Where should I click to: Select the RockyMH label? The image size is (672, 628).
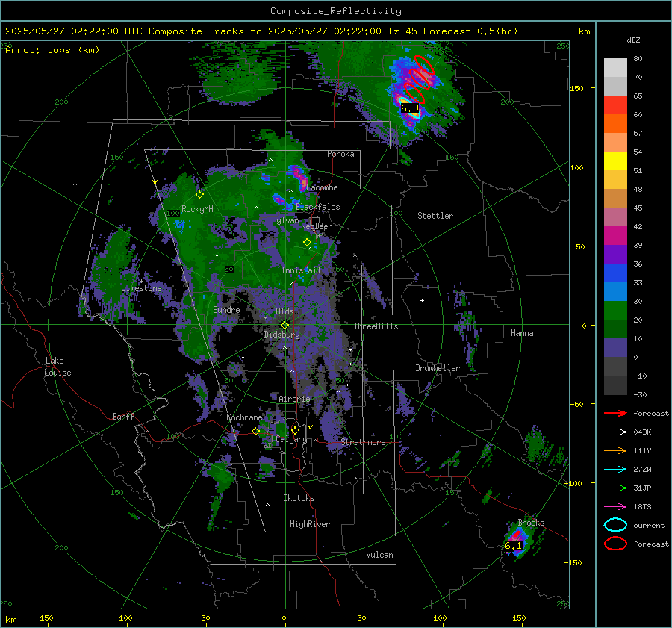click(x=197, y=209)
